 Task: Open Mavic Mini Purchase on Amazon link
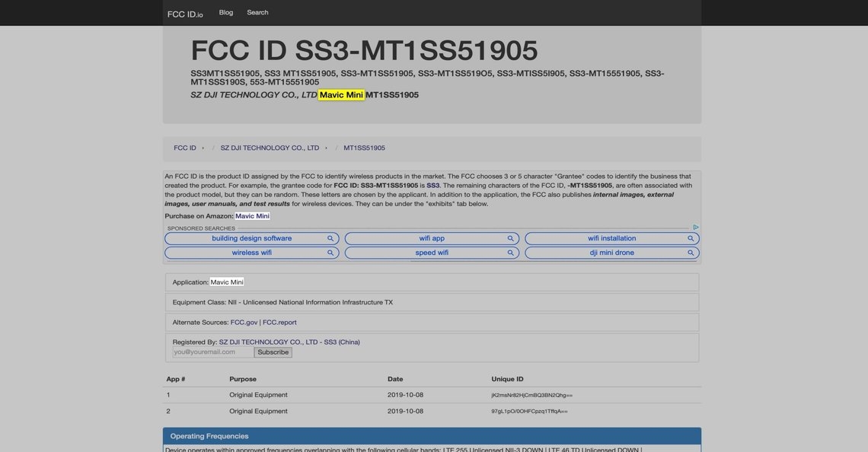252,216
